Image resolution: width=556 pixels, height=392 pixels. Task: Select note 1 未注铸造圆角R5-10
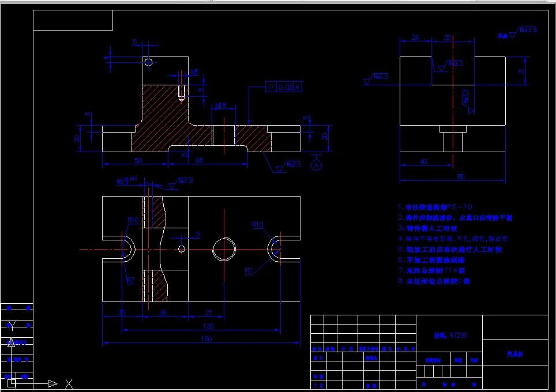tap(435, 206)
